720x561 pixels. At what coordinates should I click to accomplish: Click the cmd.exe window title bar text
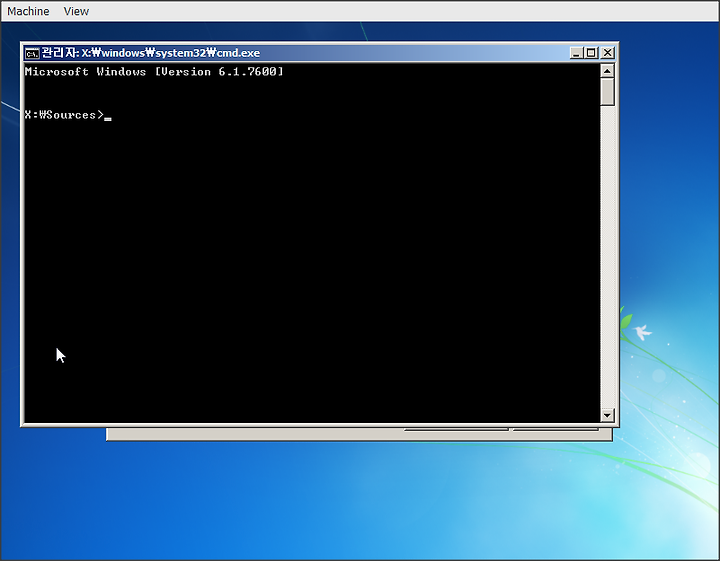click(x=151, y=53)
